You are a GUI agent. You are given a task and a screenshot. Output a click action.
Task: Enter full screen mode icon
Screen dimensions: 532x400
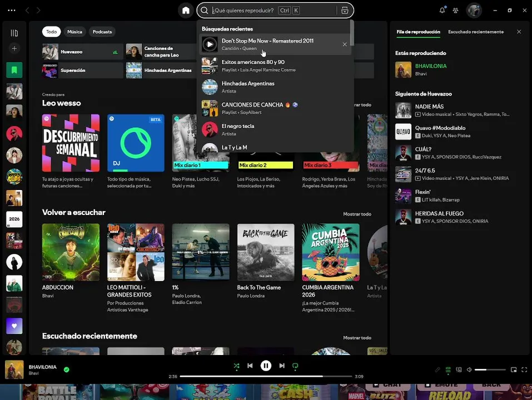[524, 369]
